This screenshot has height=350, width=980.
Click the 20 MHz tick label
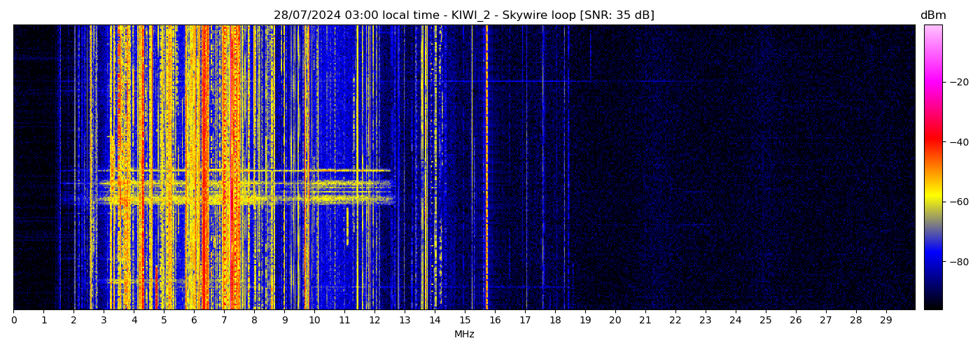point(615,321)
